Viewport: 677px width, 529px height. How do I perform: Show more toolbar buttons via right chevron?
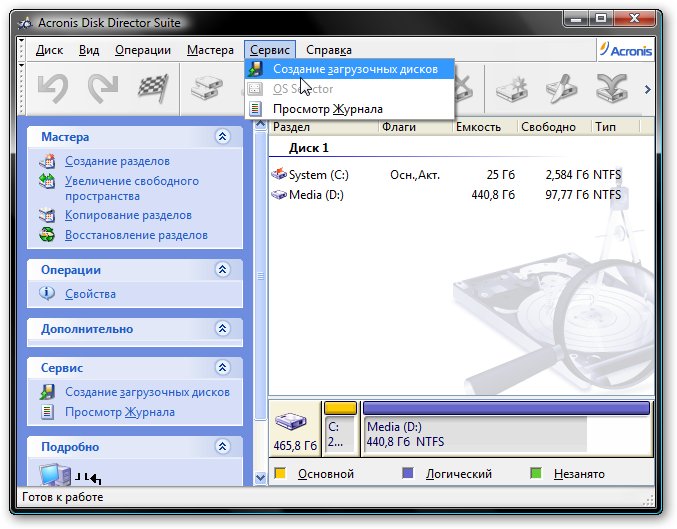coord(648,89)
